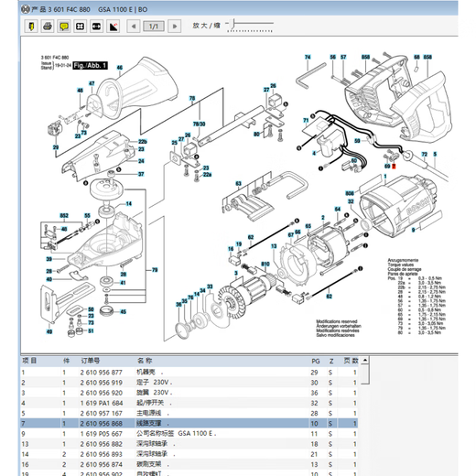Select row GSA 1100 E label 1 619 P05 667
Viewport: 476px width, 476px height.
[189, 434]
